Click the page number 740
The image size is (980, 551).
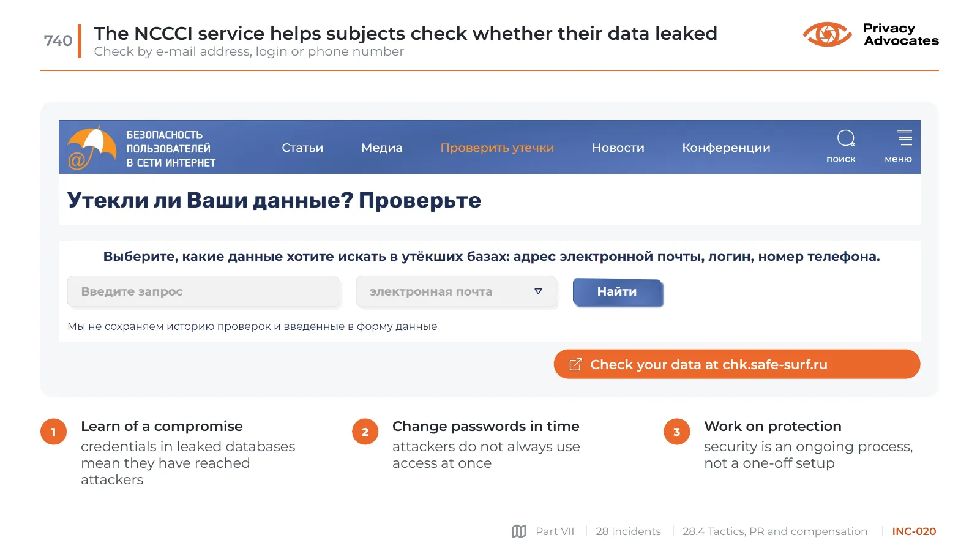[x=58, y=41]
